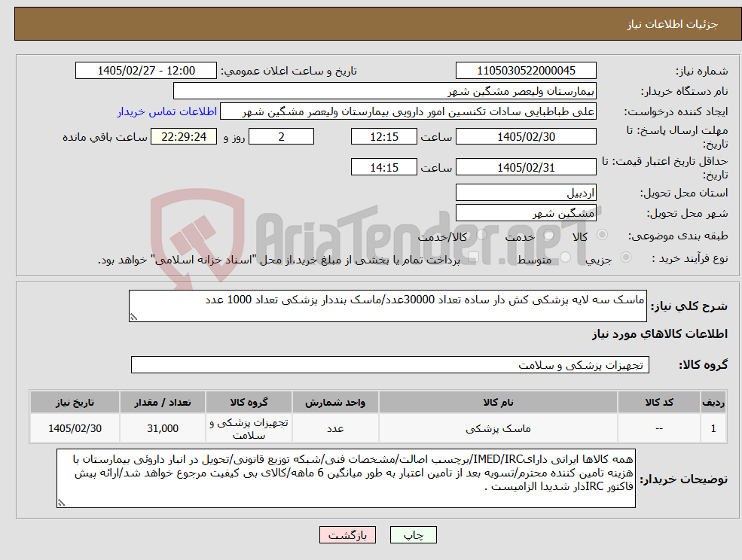
Task: Click the چاپ print button
Action: tap(413, 535)
